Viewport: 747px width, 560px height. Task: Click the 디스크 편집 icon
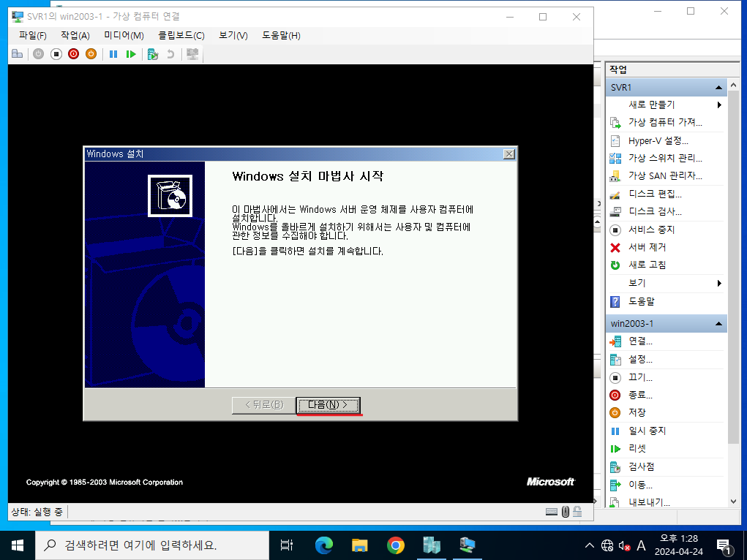point(615,194)
